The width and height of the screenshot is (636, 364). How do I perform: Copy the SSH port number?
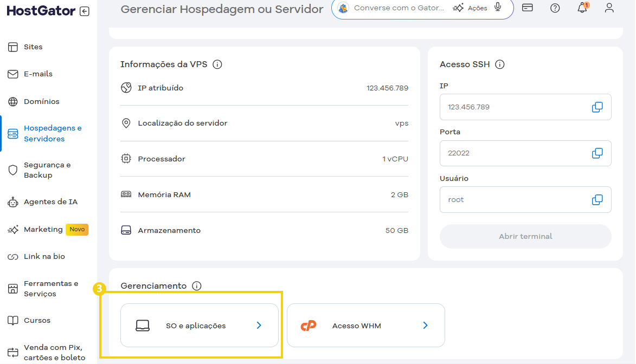point(597,153)
